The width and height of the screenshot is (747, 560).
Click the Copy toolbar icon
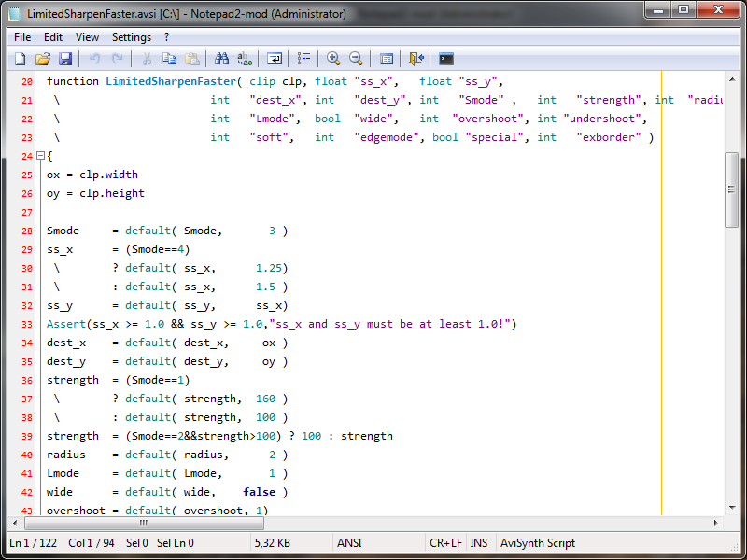coord(169,59)
